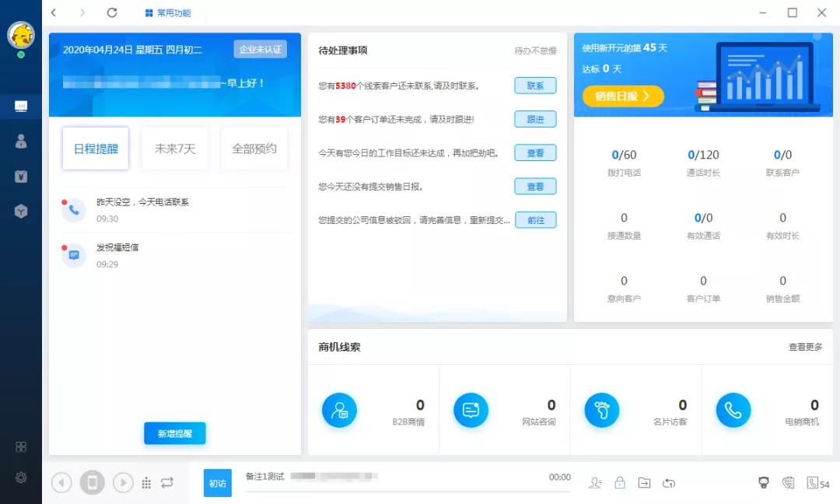Click the B2B商情 round icon
Viewport: 840px width, 504px height.
coord(339,410)
